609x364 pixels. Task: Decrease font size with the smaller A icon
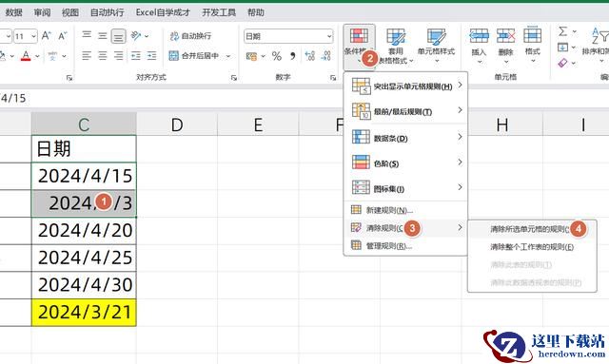[x=62, y=36]
